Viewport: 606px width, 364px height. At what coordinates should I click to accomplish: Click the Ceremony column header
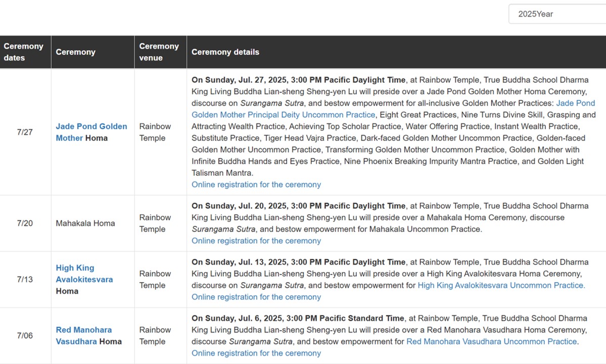93,52
